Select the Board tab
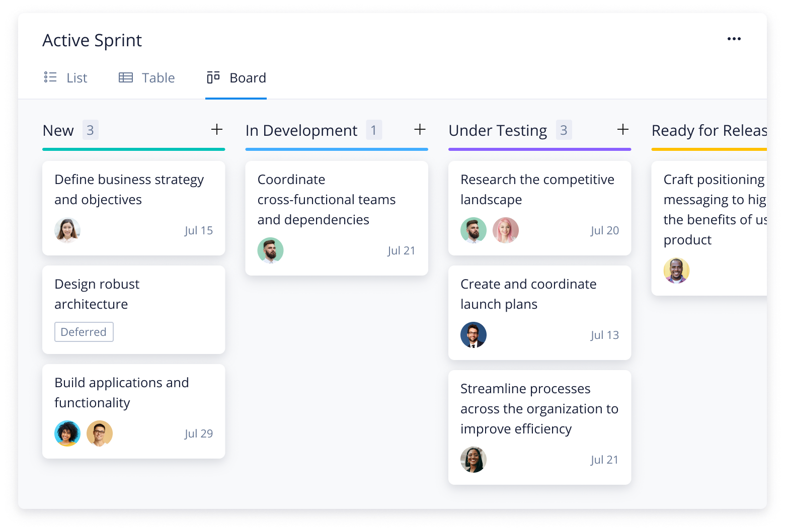The height and width of the screenshot is (532, 785). click(248, 78)
